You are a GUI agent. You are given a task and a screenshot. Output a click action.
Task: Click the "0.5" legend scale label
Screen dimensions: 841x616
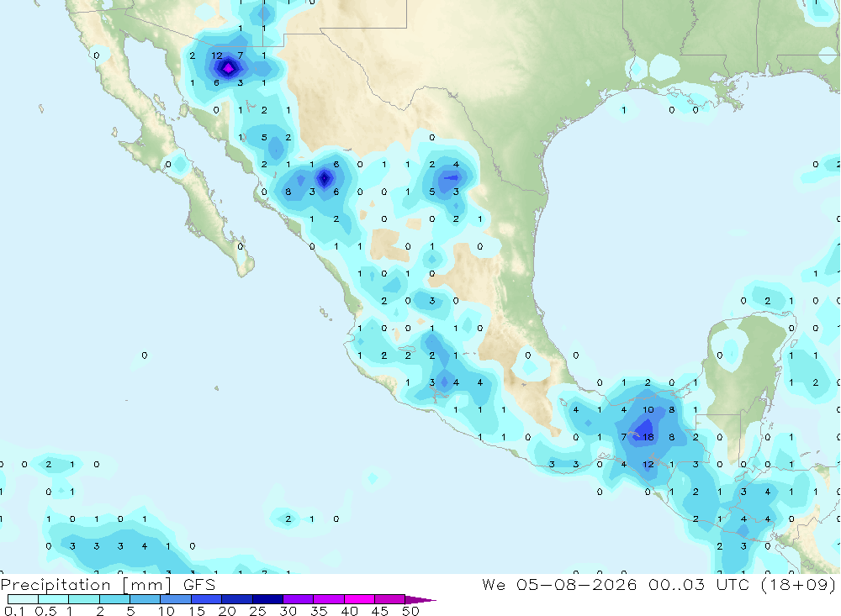(45, 611)
